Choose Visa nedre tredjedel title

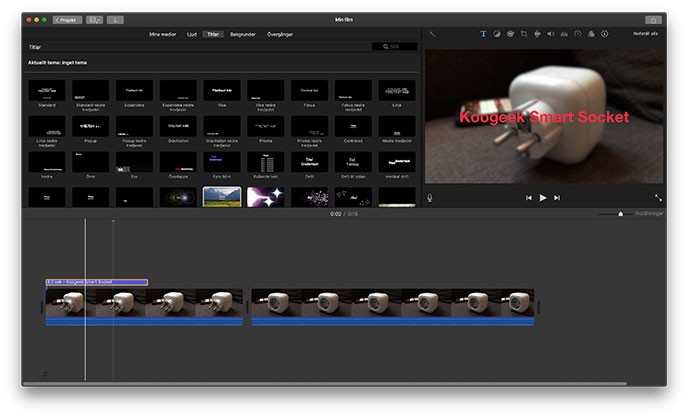coord(265,90)
